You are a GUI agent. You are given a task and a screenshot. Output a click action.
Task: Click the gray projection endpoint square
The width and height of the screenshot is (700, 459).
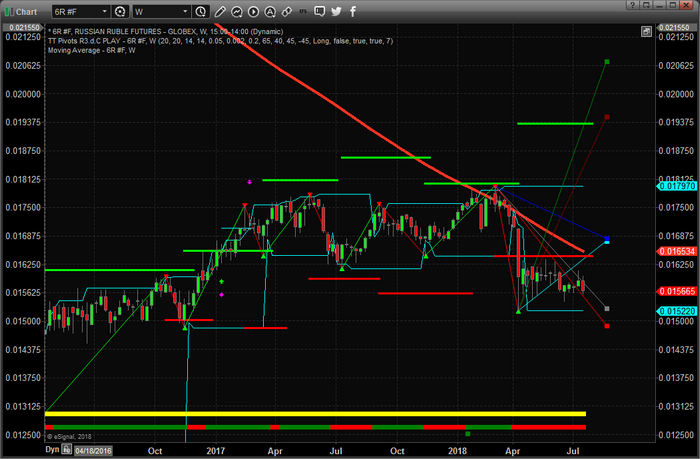(607, 309)
